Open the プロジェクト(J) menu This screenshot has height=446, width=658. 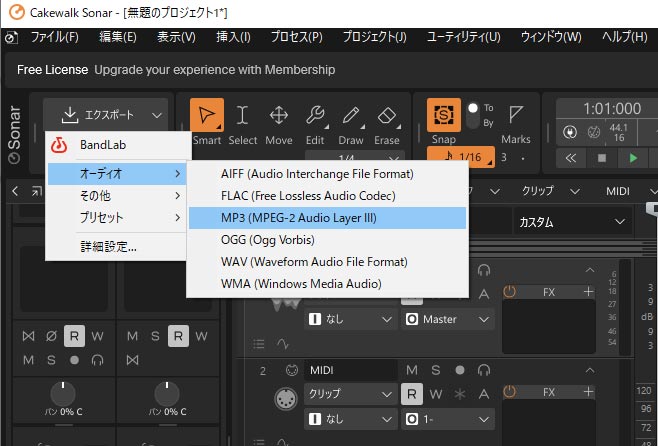375,37
